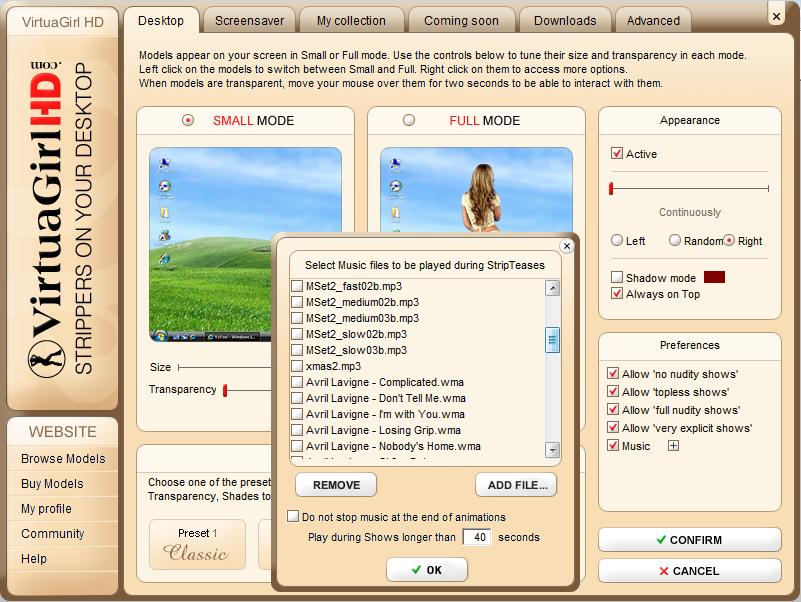Click the CANCEL button
Image resolution: width=801 pixels, height=602 pixels.
pos(690,571)
